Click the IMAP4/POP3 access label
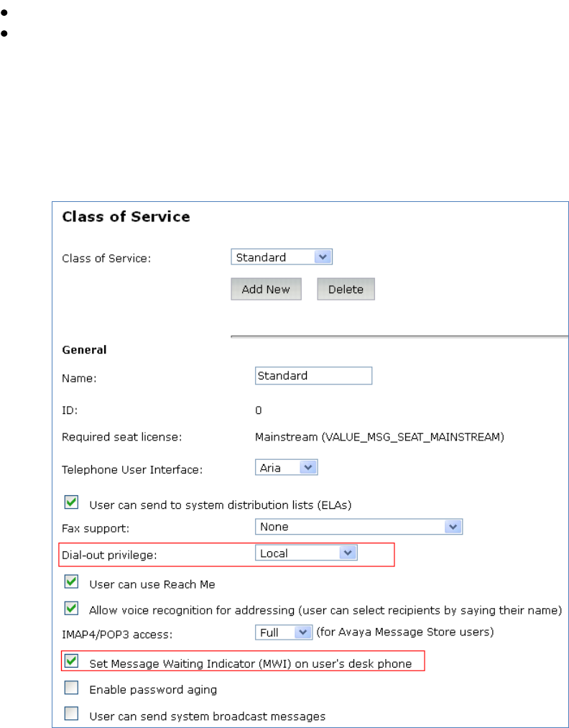This screenshot has height=728, width=569. 117,635
